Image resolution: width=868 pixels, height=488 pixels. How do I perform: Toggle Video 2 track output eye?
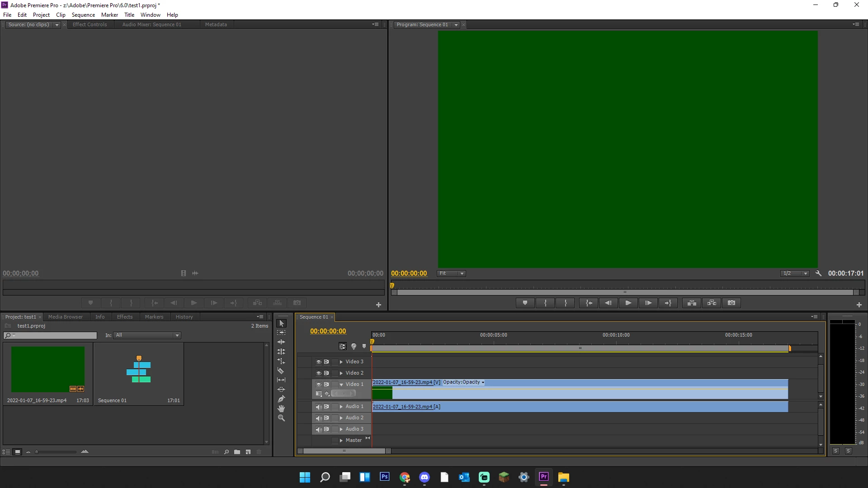pos(318,373)
